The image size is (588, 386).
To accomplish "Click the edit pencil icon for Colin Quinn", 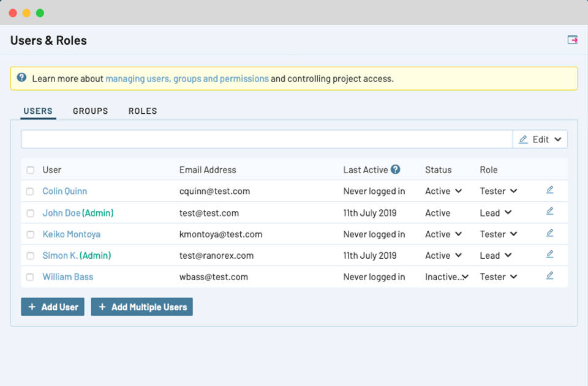I will pos(549,190).
